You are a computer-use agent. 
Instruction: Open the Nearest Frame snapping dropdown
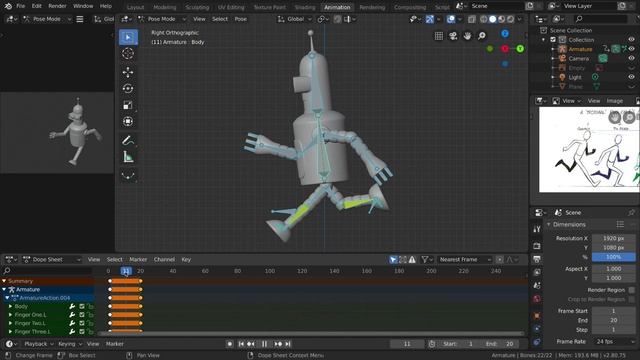[x=465, y=260]
